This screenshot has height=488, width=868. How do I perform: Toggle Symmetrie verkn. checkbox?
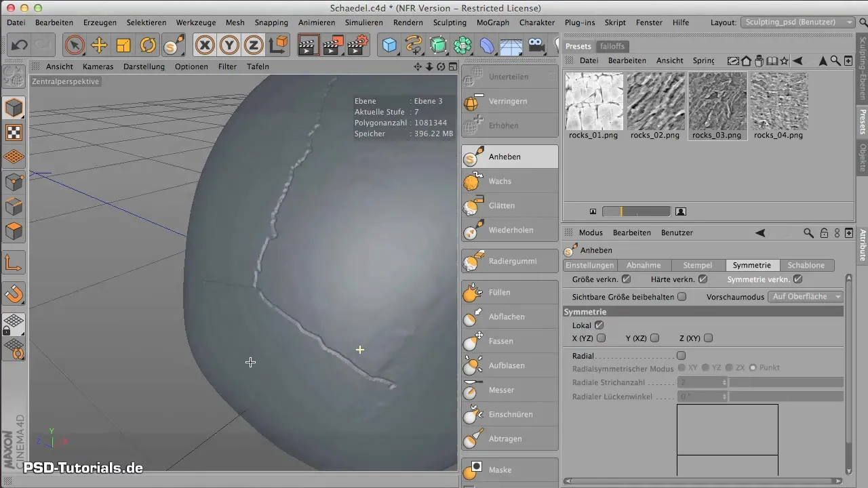click(x=797, y=279)
